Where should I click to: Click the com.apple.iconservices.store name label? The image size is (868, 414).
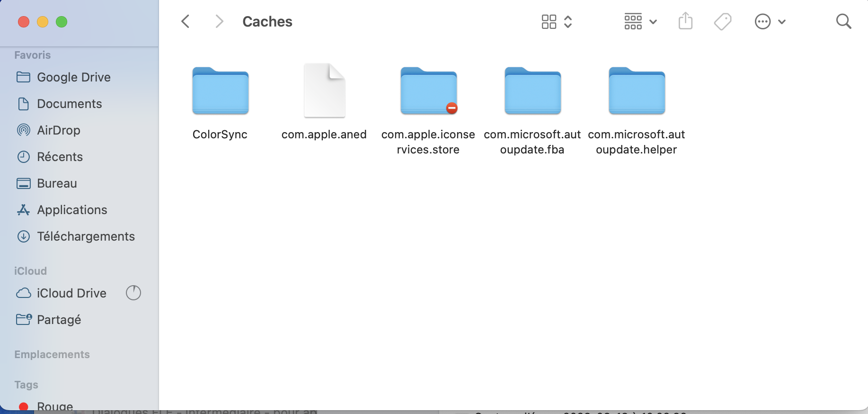[x=428, y=142]
